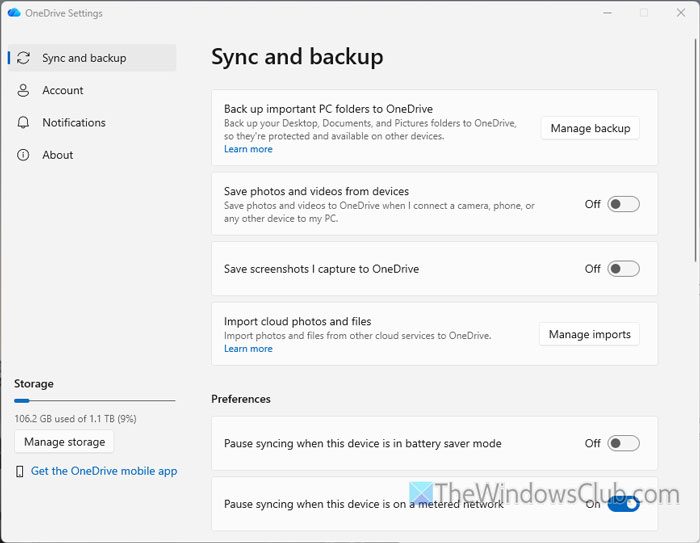
Task: Open Learn more link under PC folders backup
Action: (248, 149)
